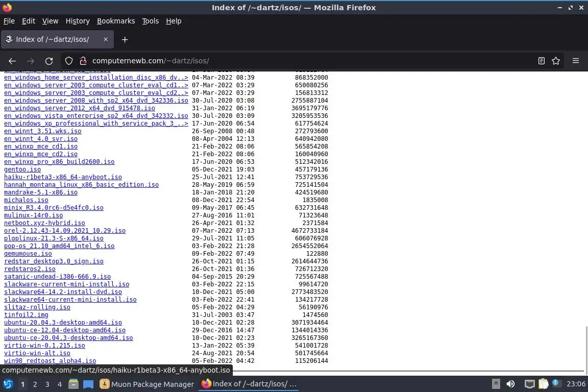This screenshot has width=588, height=392.
Task: Switch to workspace 3
Action: coord(47,384)
